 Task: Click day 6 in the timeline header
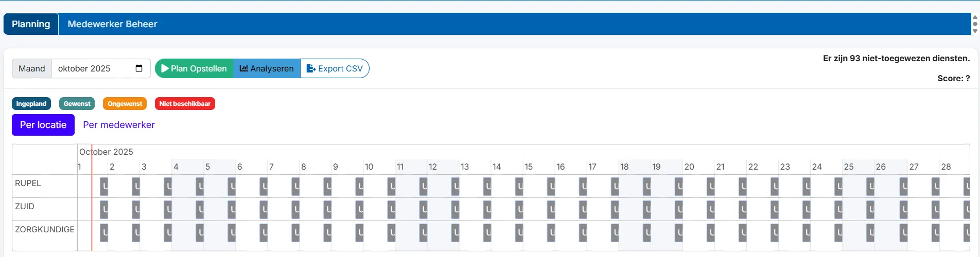[x=240, y=167]
